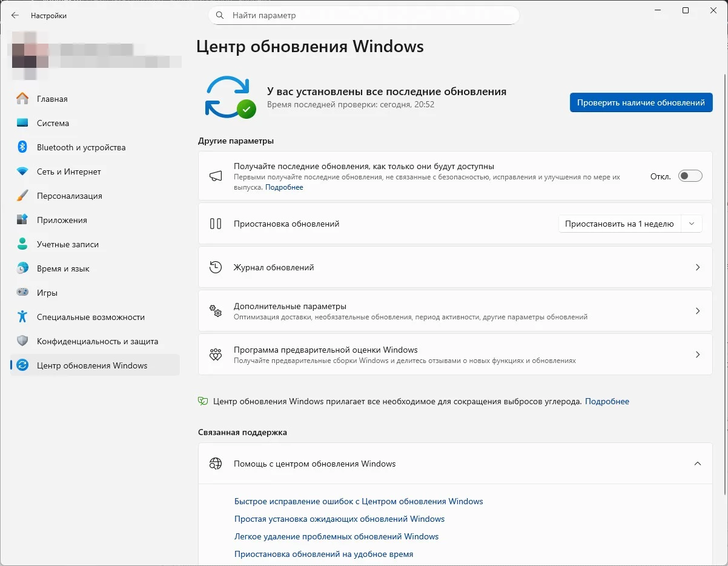This screenshot has width=728, height=566.
Task: Click the Privacy shield icon in sidebar
Action: click(22, 341)
